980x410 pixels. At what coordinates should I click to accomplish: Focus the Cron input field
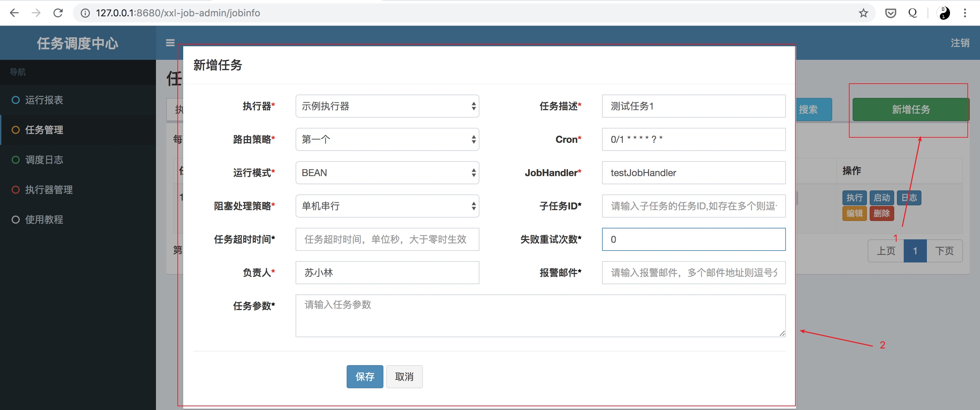coord(693,139)
